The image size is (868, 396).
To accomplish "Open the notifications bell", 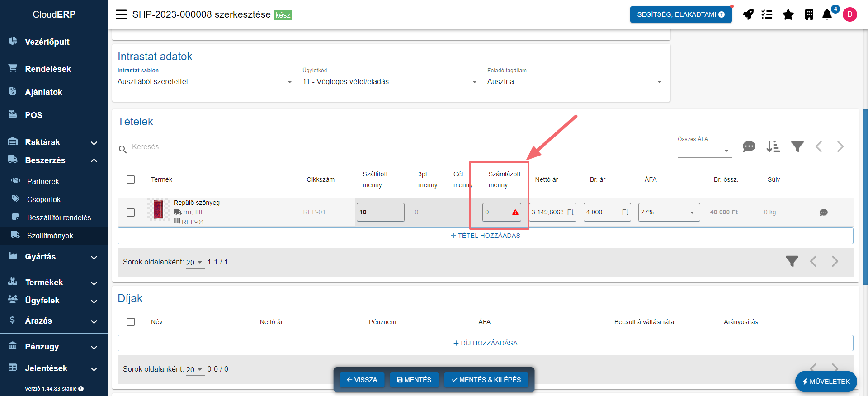I will (827, 14).
